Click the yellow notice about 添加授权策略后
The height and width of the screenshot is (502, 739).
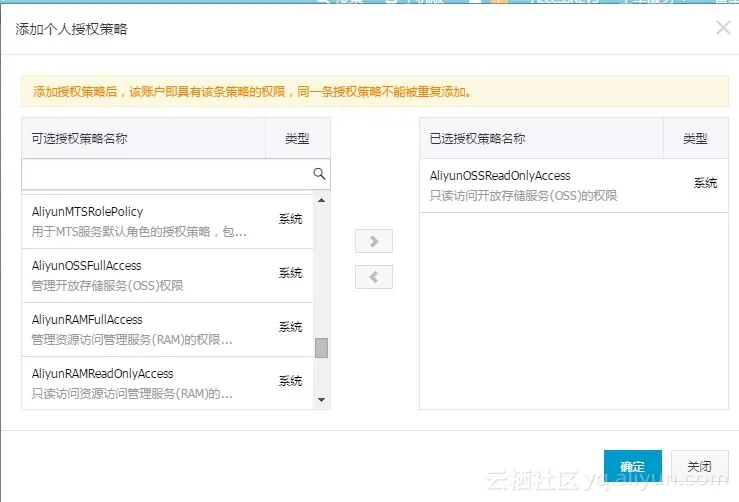click(375, 91)
